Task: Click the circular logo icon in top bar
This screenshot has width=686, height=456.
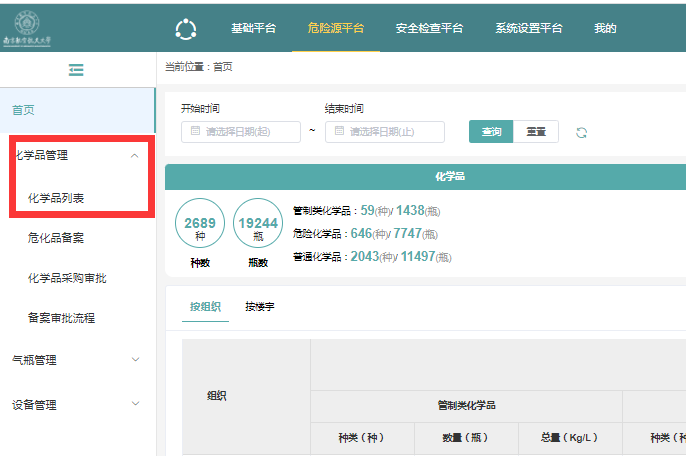Action: [186, 29]
